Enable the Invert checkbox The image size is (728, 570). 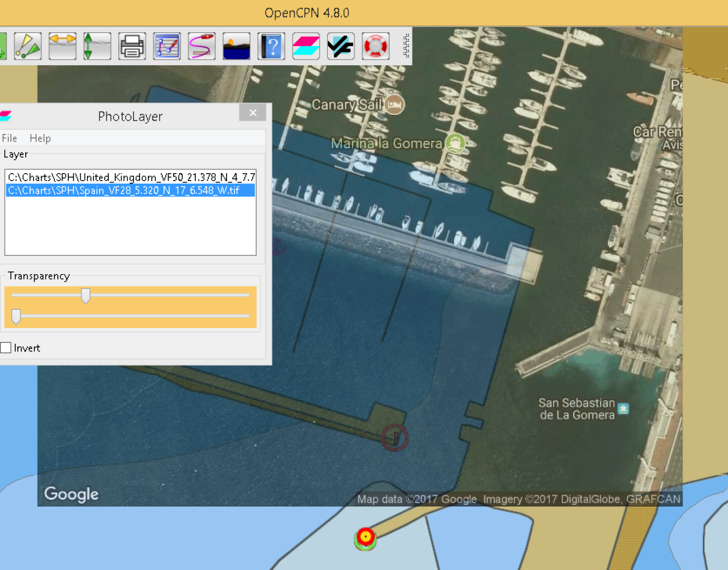click(6, 348)
